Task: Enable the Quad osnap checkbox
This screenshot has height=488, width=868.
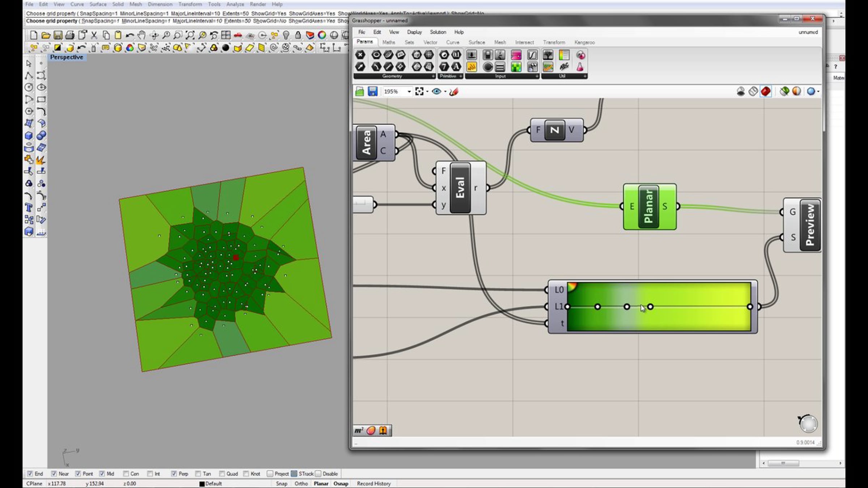Action: pyautogui.click(x=222, y=474)
